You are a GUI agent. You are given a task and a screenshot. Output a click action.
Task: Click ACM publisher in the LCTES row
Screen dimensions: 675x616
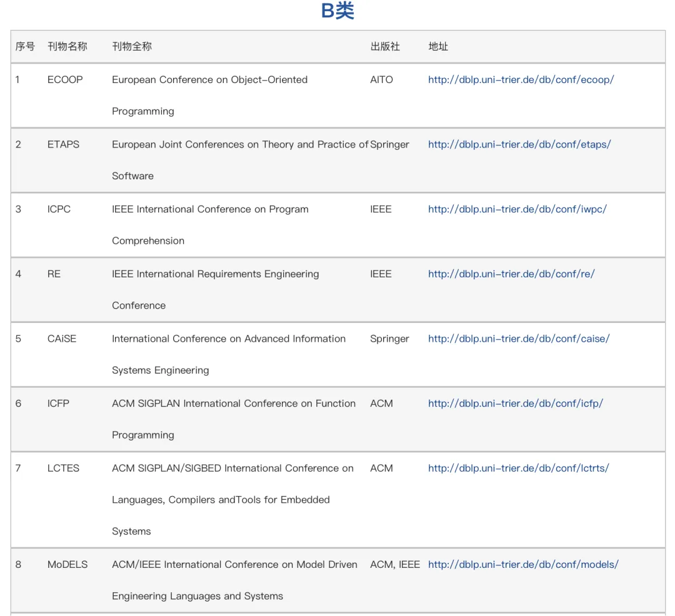(381, 469)
